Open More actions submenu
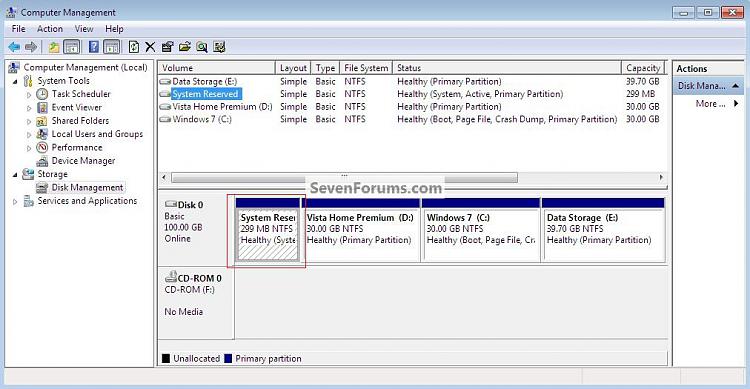The width and height of the screenshot is (750, 389). tap(717, 104)
